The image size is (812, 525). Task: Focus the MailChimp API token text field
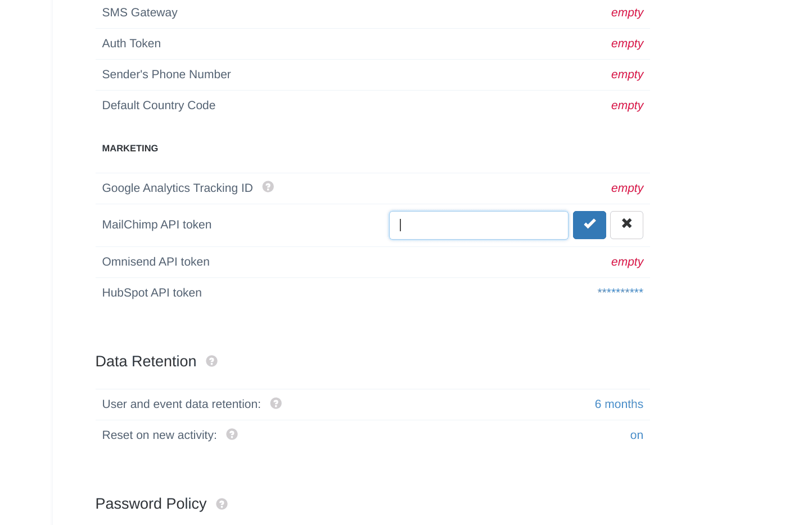point(479,225)
